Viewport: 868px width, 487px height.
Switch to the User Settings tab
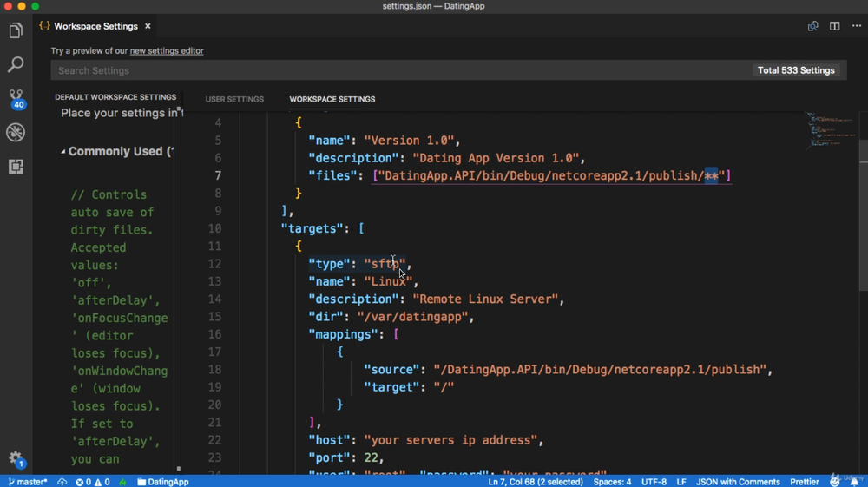tap(234, 99)
